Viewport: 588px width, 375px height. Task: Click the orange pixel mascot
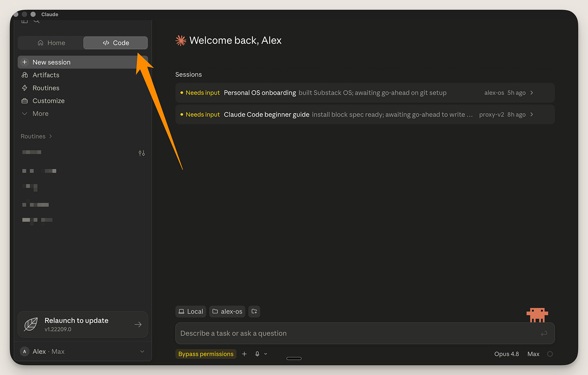point(538,315)
